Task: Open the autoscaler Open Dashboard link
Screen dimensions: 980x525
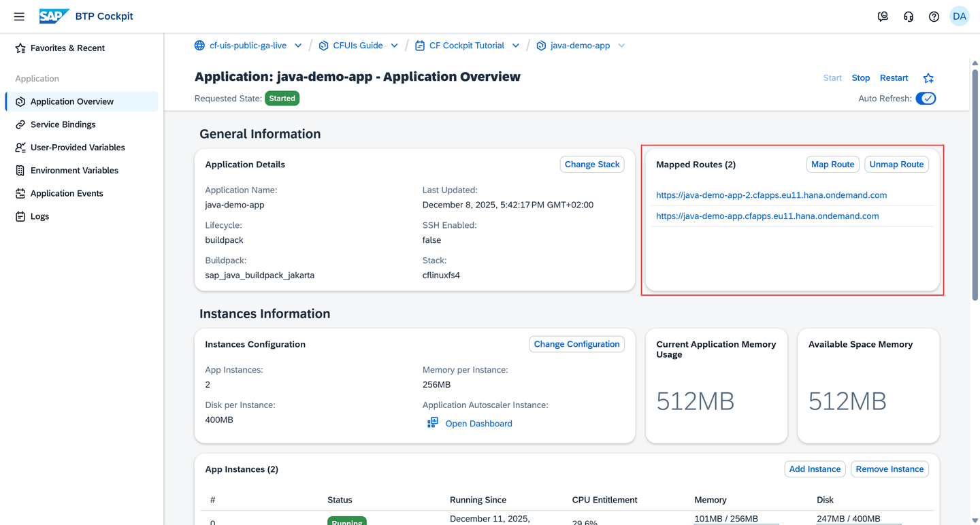Action: pyautogui.click(x=478, y=424)
